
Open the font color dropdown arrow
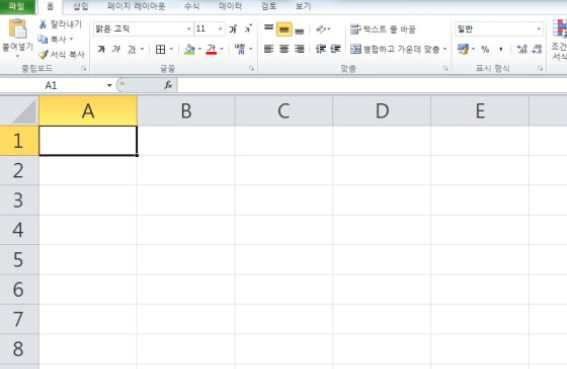222,49
